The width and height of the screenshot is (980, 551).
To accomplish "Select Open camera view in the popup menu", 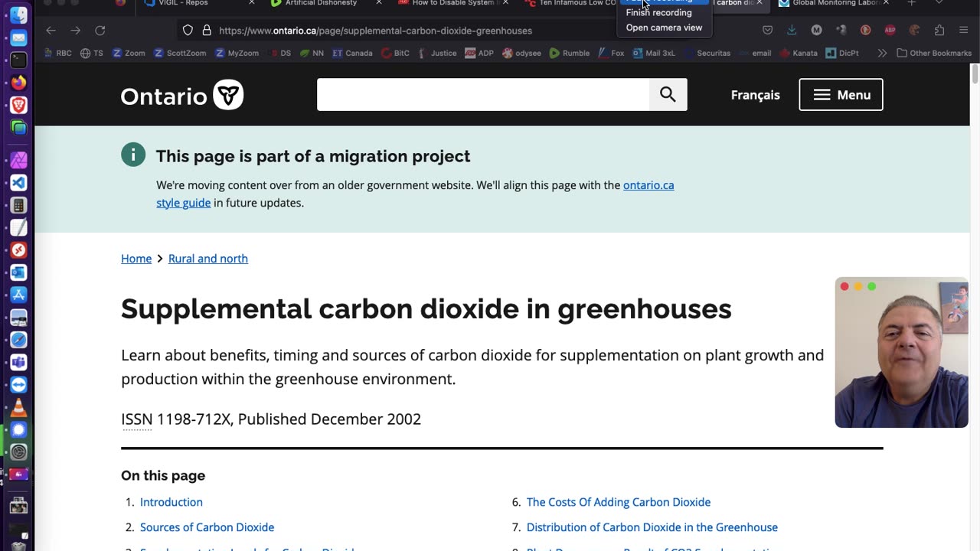I will point(664,28).
